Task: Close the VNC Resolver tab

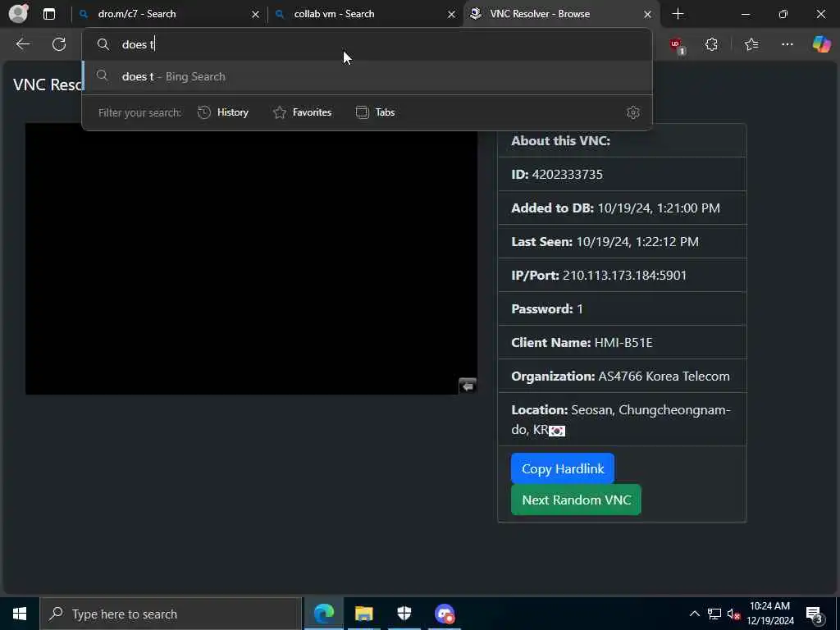Action: (647, 15)
